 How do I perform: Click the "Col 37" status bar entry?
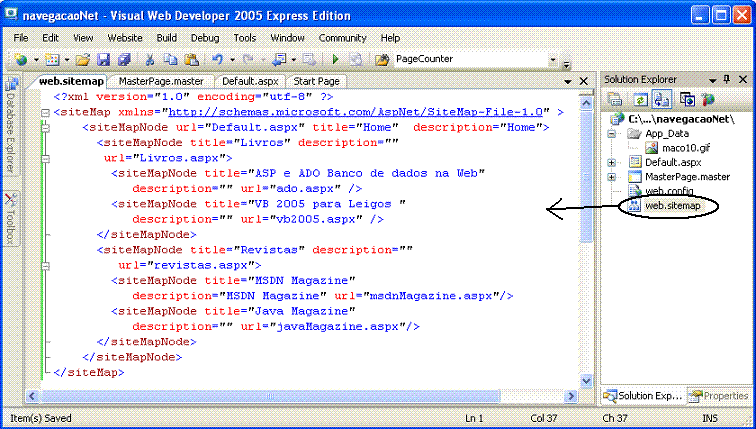tap(544, 418)
